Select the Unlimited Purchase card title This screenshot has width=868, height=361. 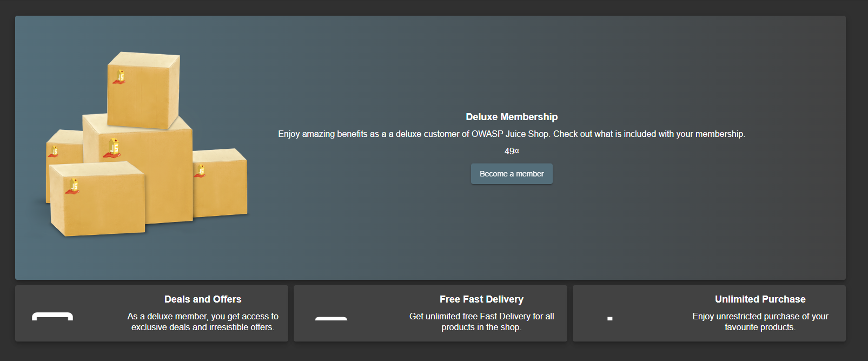(760, 299)
